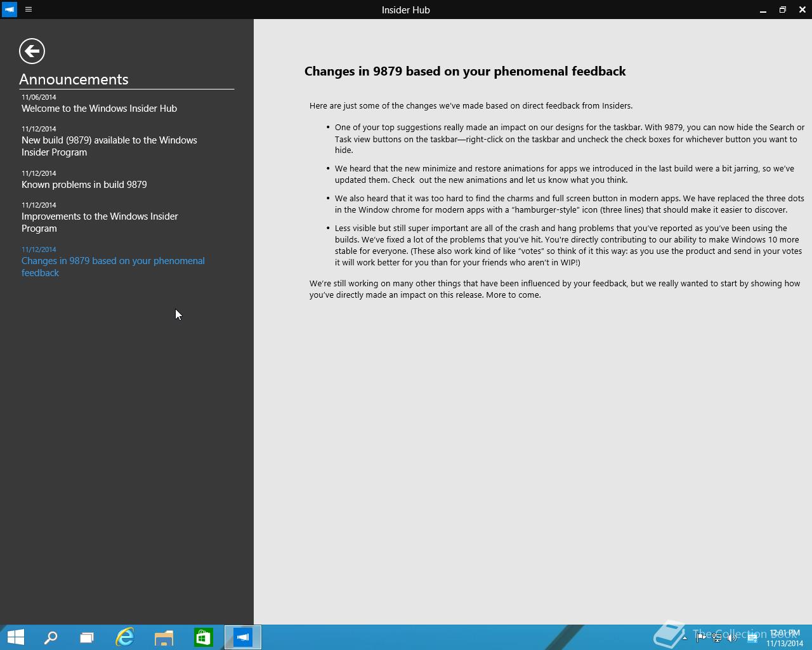Go back with the circled arrow button
The image size is (812, 650).
pos(32,51)
